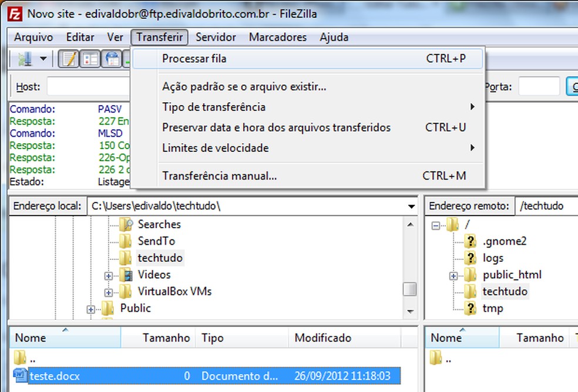Click the public_html folder icon in remote tree
Image resolution: width=578 pixels, height=392 pixels.
pos(471,275)
